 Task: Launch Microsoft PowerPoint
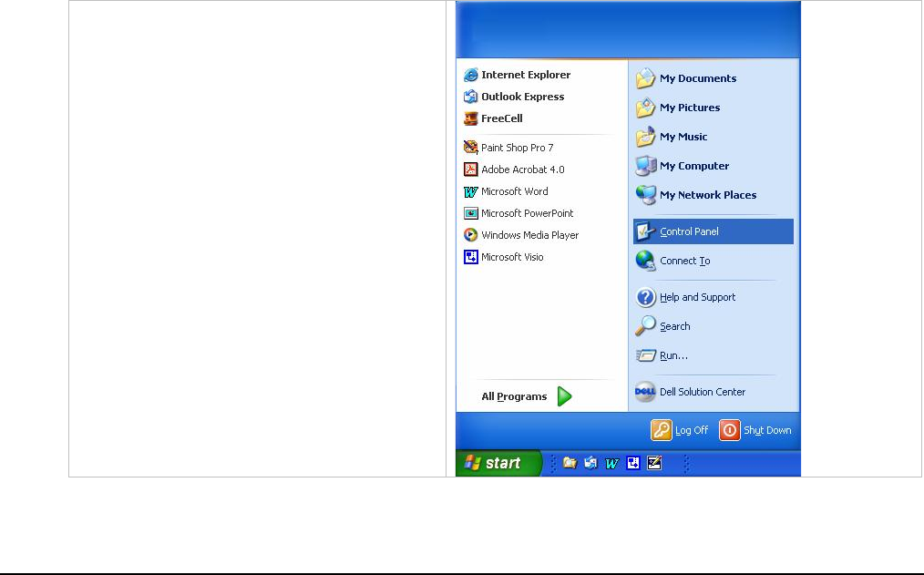(518, 213)
